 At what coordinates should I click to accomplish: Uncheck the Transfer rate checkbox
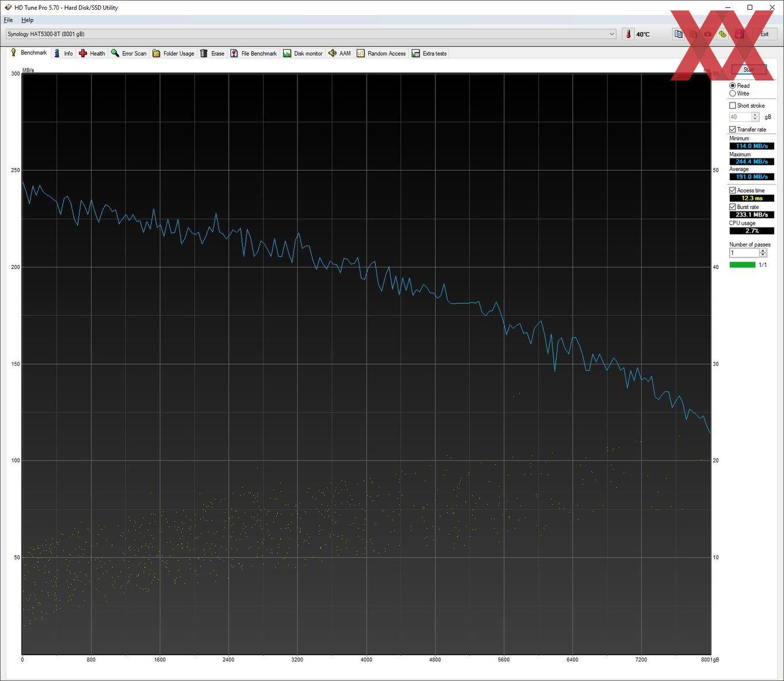(733, 130)
